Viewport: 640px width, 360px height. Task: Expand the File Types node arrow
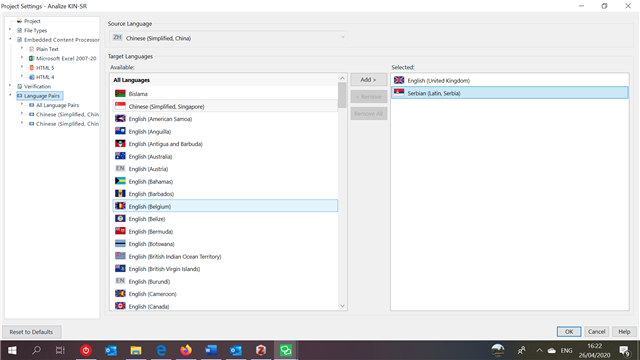(10, 29)
